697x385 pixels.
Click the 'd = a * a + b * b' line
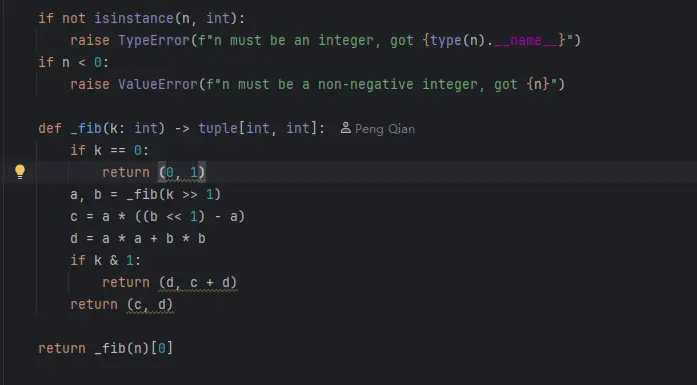coord(138,239)
